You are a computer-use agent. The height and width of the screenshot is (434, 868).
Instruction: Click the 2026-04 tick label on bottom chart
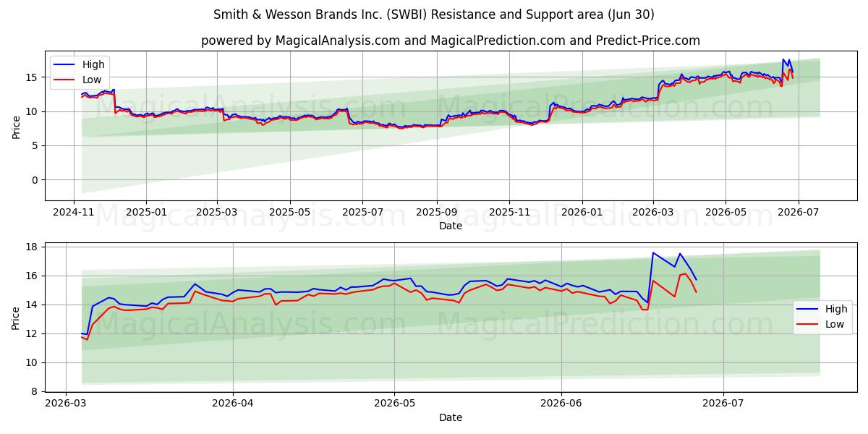[x=233, y=404]
